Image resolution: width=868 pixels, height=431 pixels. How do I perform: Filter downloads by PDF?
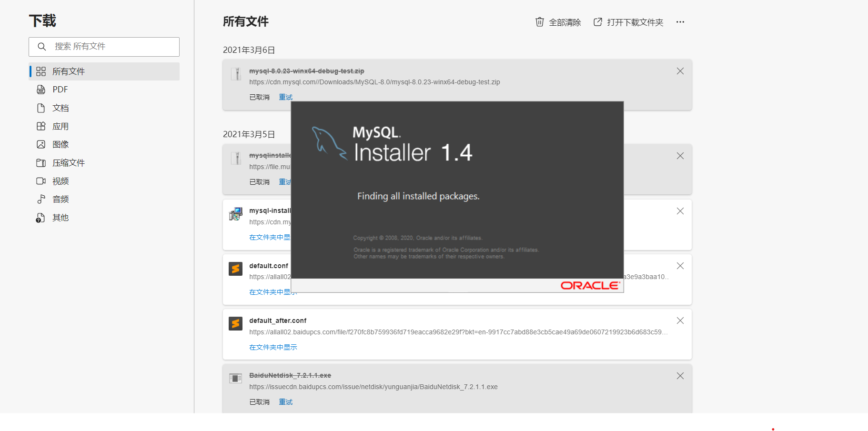(104, 90)
